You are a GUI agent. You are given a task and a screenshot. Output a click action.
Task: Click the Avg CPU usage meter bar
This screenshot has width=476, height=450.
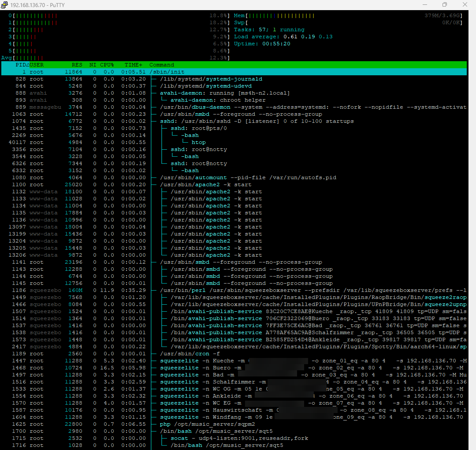click(115, 58)
